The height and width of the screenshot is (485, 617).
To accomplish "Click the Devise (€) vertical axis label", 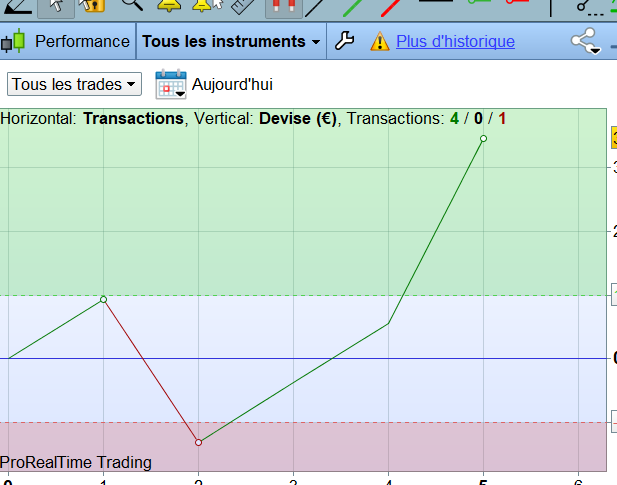I will (298, 118).
